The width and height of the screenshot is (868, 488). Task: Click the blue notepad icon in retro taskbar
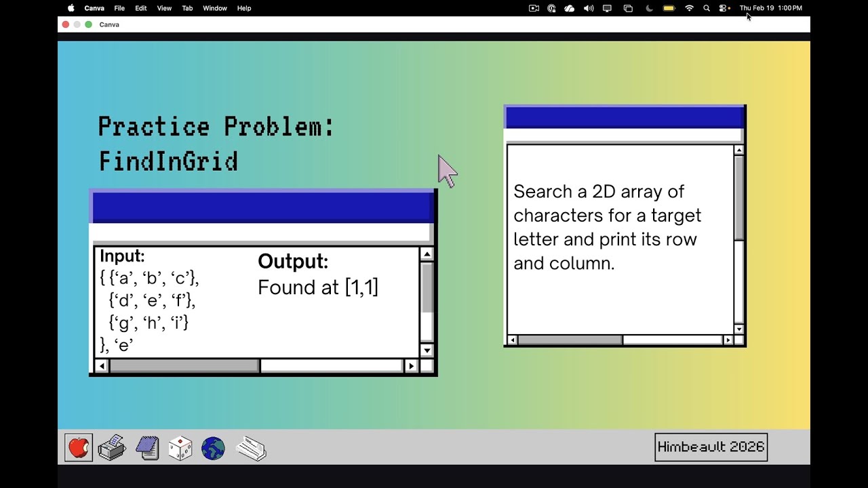146,448
